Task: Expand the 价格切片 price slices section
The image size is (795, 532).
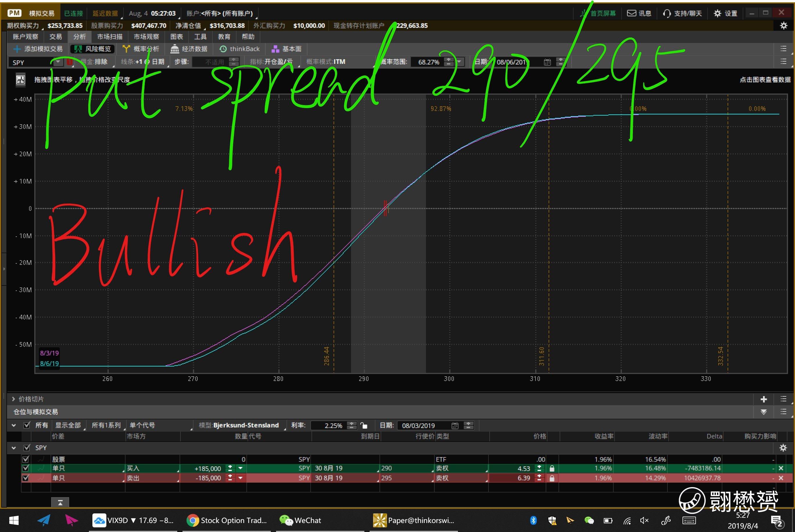Action: [14, 399]
